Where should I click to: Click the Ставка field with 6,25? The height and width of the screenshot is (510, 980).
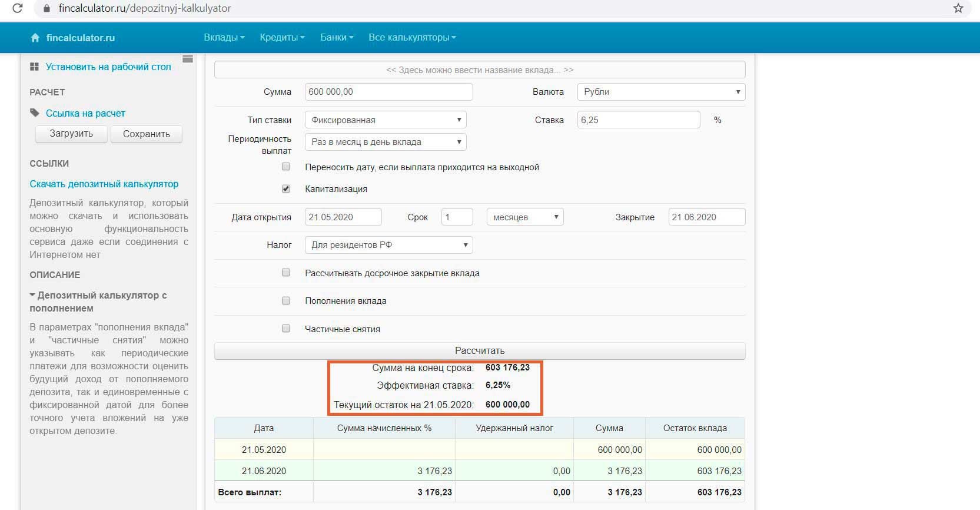[639, 120]
